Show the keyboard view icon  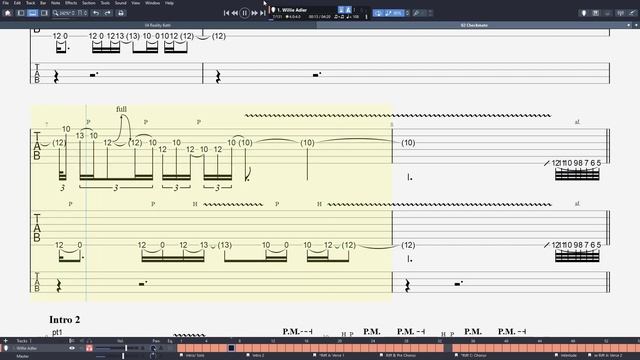pos(596,13)
